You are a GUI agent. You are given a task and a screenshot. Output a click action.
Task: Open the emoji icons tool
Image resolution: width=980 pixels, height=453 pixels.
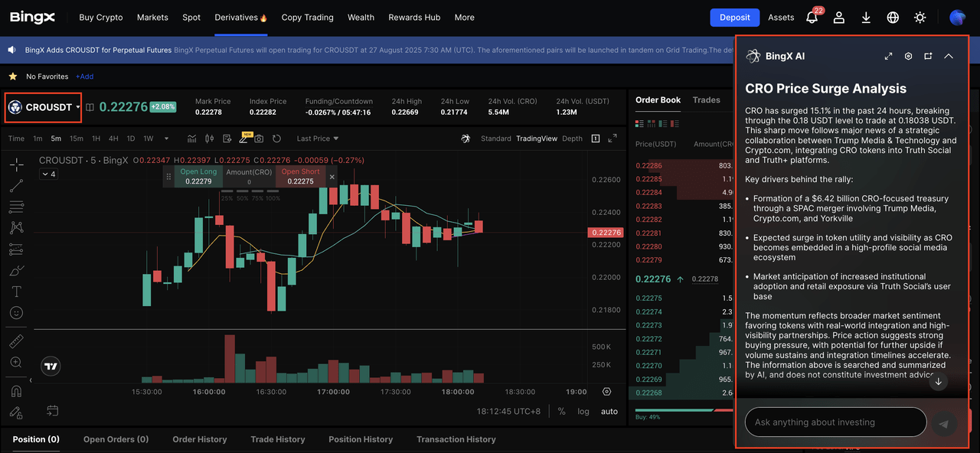pyautogui.click(x=16, y=313)
